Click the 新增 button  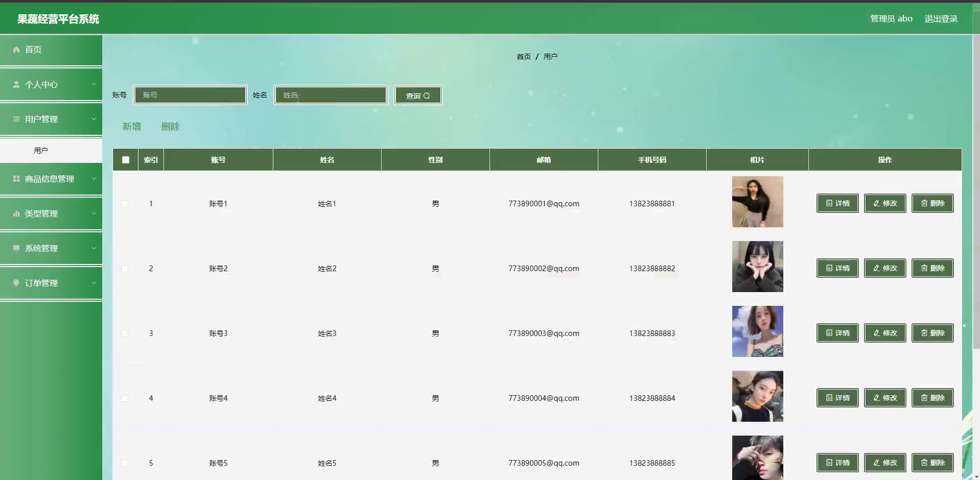(x=131, y=127)
